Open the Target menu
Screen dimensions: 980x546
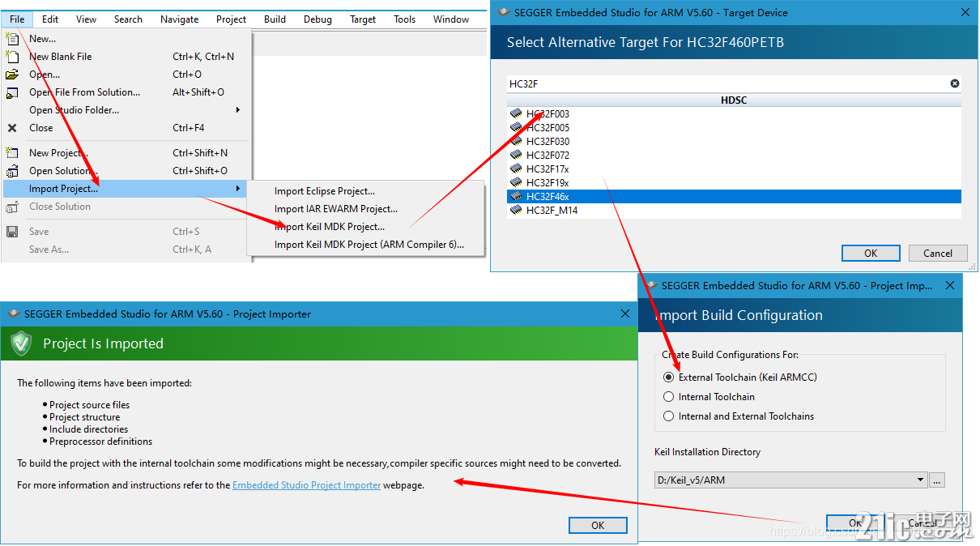363,19
